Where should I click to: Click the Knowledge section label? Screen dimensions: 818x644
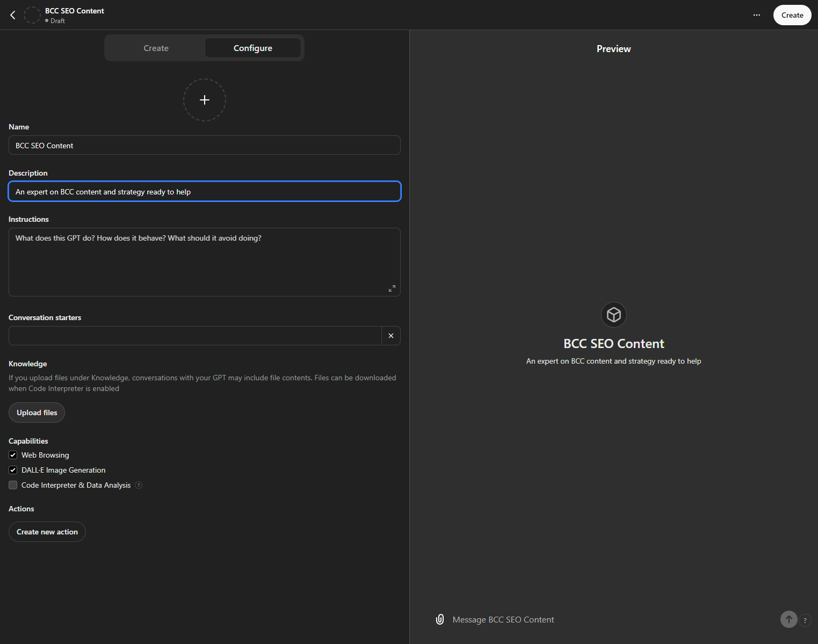tap(28, 364)
